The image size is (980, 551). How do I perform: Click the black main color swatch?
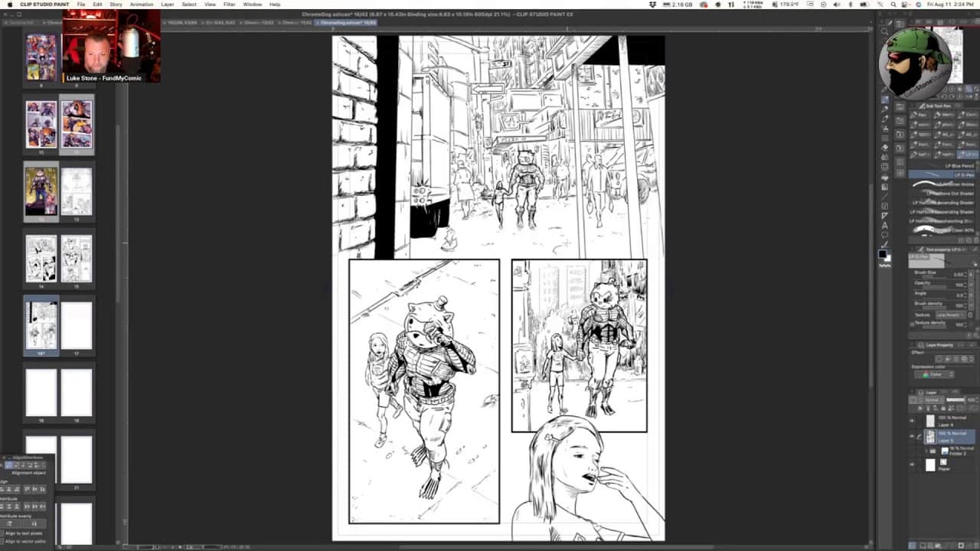(x=883, y=255)
